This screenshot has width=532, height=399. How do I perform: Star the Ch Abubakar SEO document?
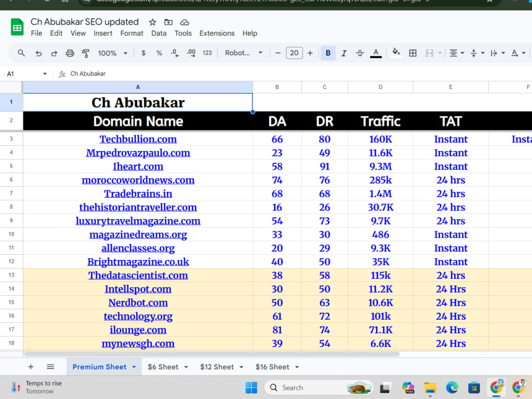tap(153, 22)
